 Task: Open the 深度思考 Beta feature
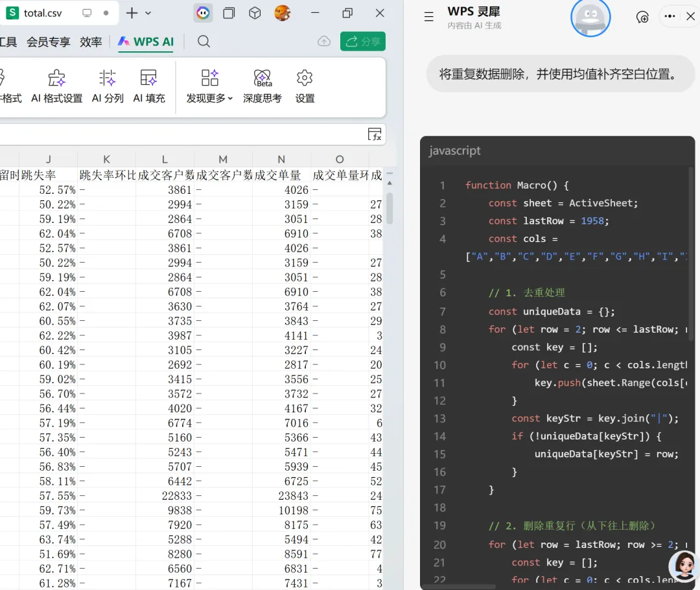coord(262,86)
